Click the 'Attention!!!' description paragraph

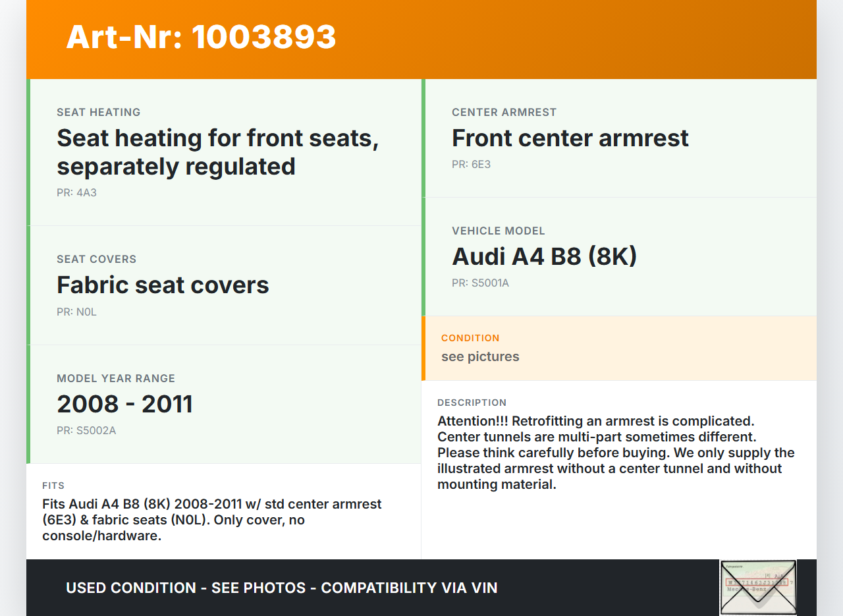coord(616,453)
